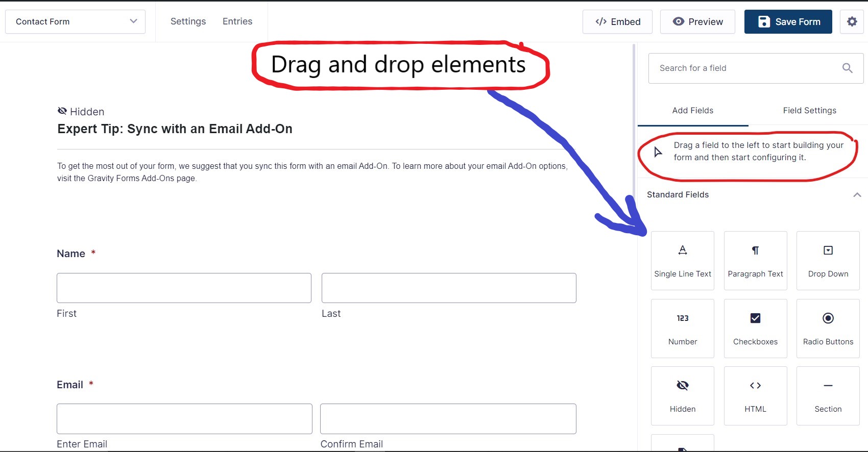Image resolution: width=868 pixels, height=452 pixels.
Task: Select the Name field label
Action: (x=71, y=254)
